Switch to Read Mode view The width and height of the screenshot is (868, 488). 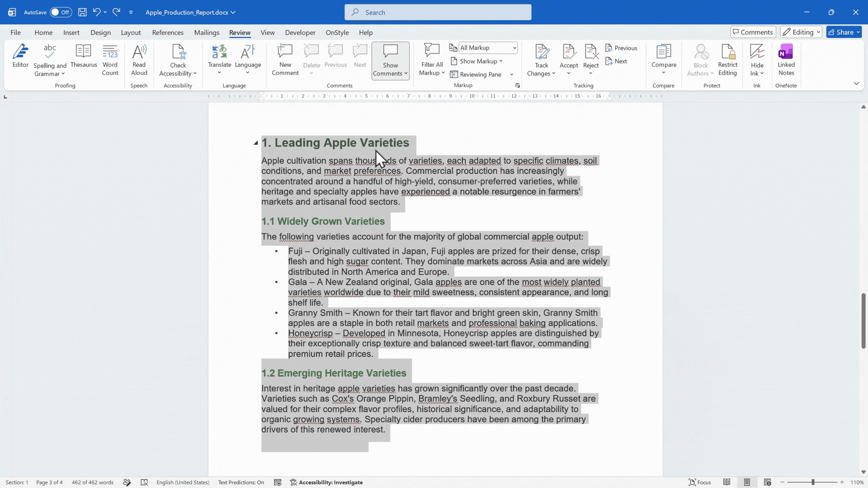726,483
